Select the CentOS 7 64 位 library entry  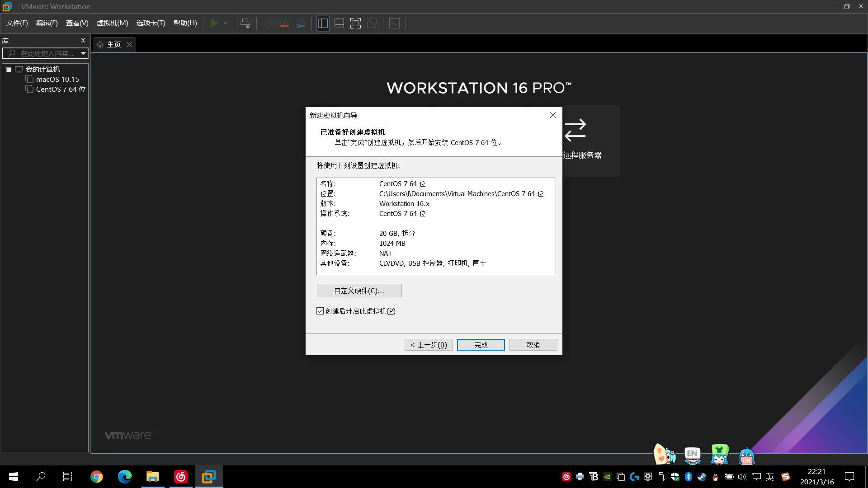(x=61, y=89)
